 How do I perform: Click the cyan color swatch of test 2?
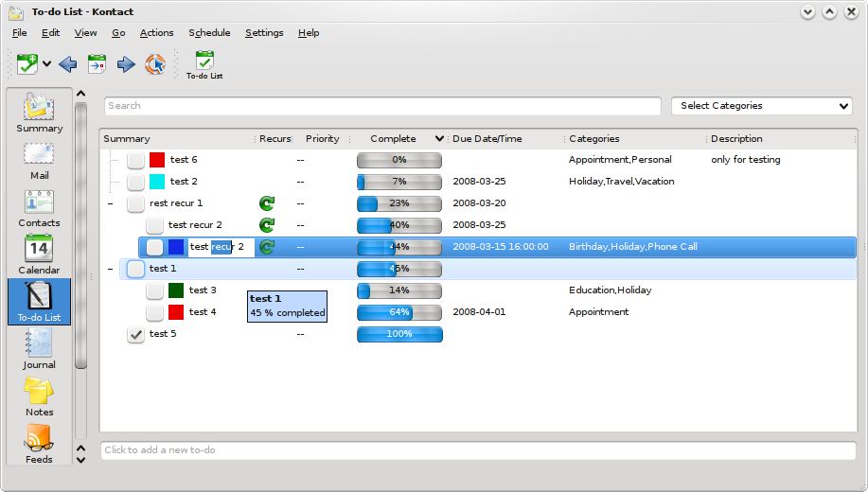click(157, 182)
